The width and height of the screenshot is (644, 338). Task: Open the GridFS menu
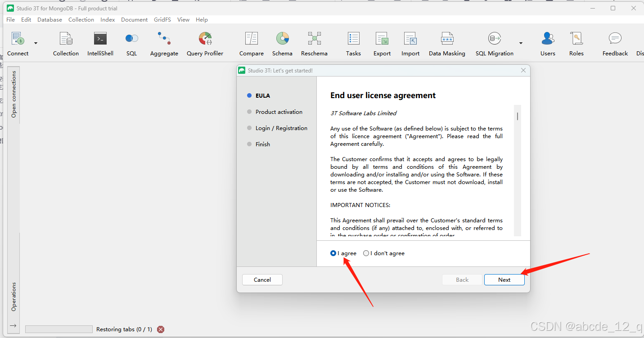click(163, 20)
